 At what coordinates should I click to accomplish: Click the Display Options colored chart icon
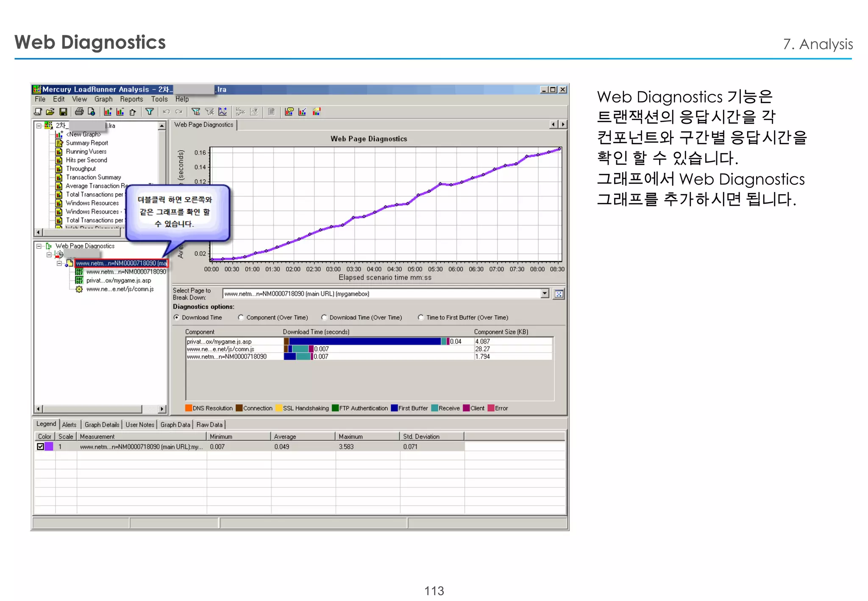tap(317, 111)
